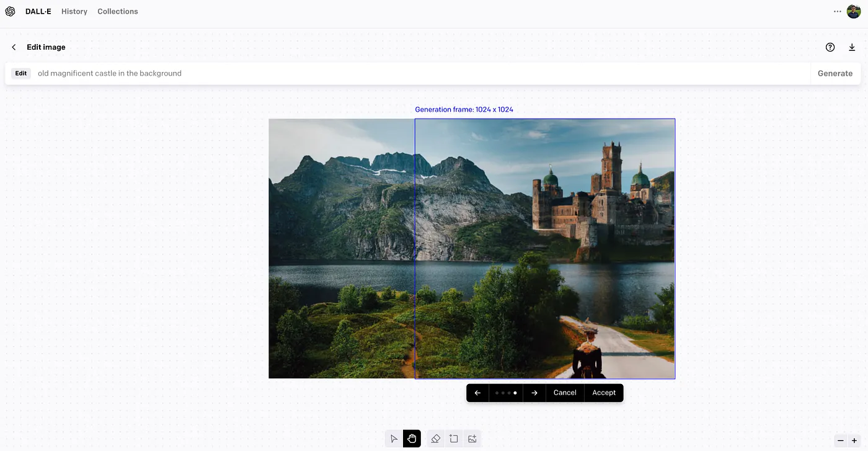Open the Collections tab
This screenshot has height=451, width=868.
[x=118, y=11]
